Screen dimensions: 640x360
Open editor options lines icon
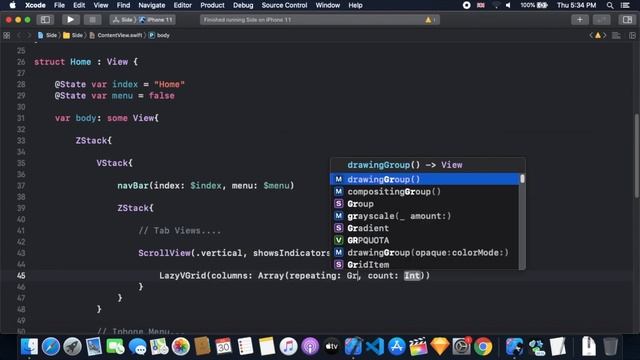click(616, 36)
